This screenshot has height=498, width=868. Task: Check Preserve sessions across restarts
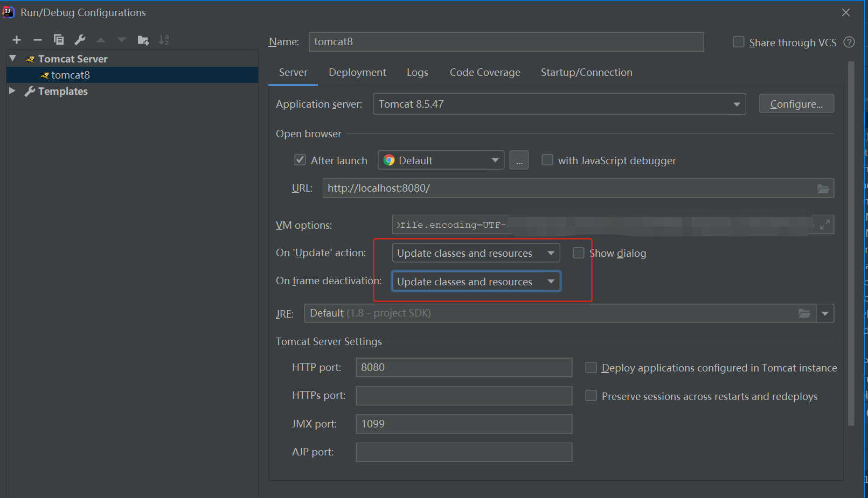pyautogui.click(x=591, y=396)
